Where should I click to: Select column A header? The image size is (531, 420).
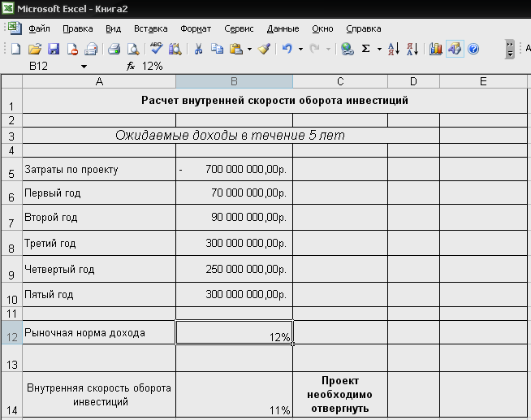point(99,81)
